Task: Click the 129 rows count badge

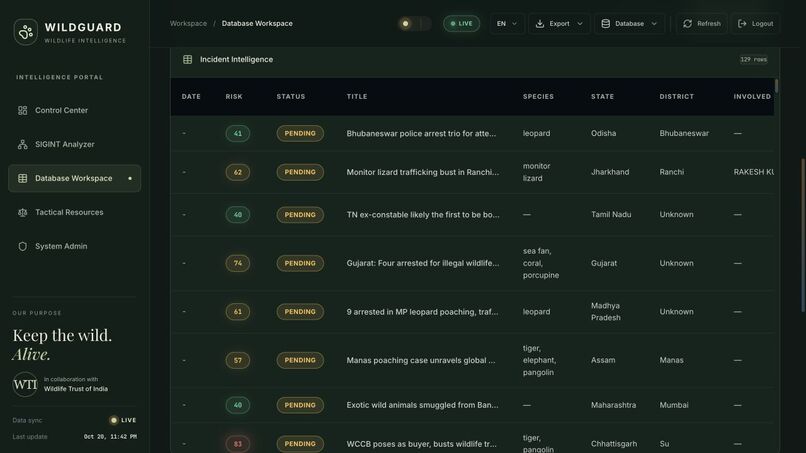Action: (x=754, y=60)
